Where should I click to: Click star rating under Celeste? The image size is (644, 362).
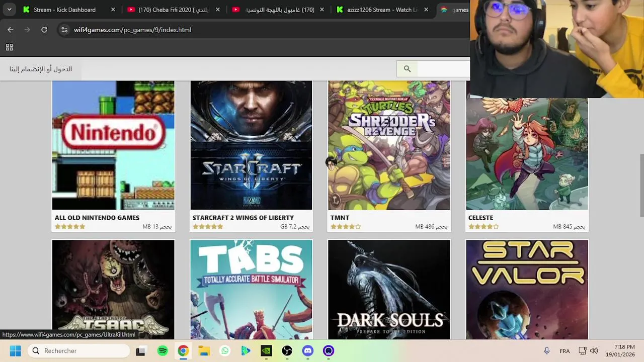[x=484, y=227]
